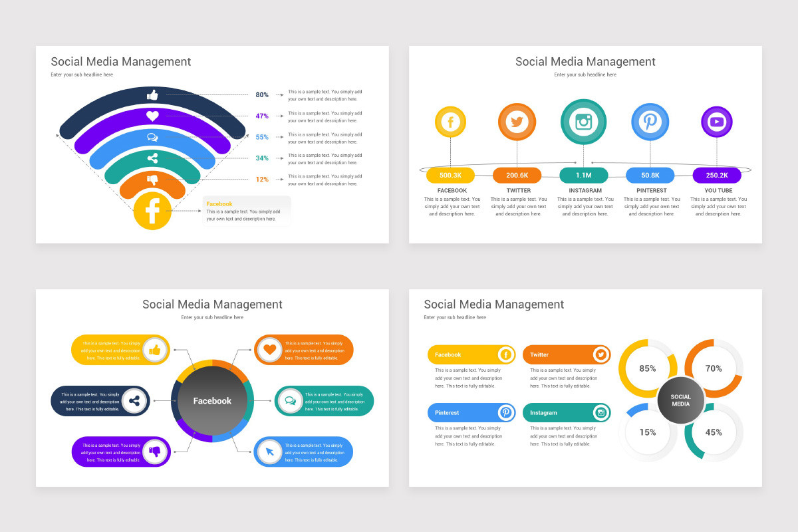Viewport: 798px width, 532px height.
Task: Click the large Facebook logo beneath the arcs
Action: coord(152,211)
